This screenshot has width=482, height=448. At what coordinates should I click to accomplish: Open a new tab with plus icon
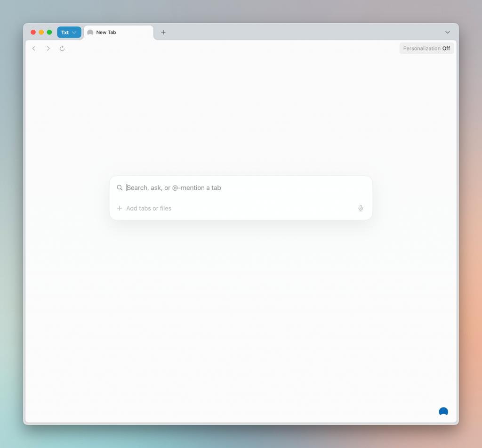163,33
